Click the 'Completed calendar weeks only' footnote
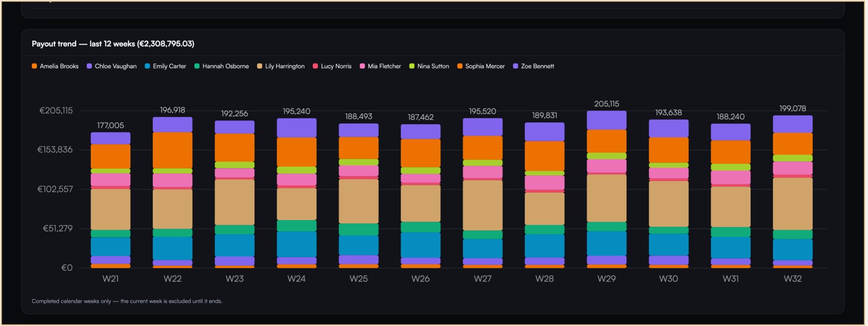Screen dimensions: 868x326 pyautogui.click(x=127, y=301)
